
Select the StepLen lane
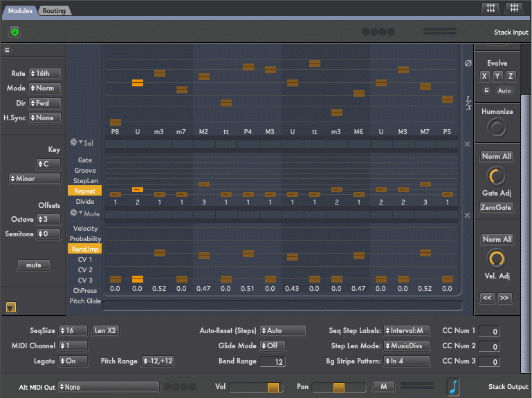85,181
